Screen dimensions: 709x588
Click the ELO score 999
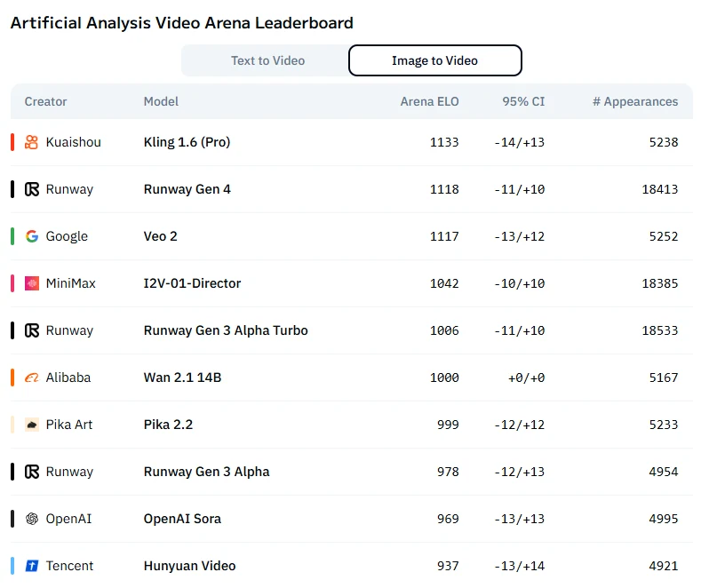448,425
